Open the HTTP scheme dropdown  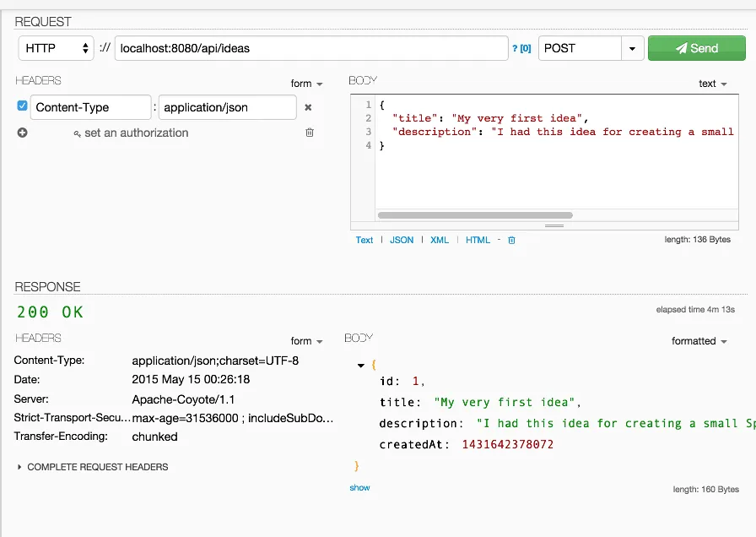coord(56,48)
